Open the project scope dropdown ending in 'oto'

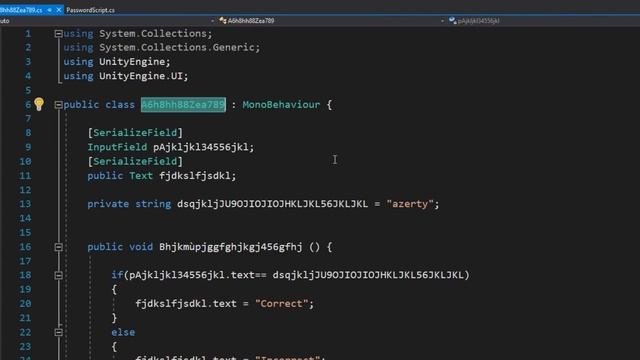pos(108,20)
